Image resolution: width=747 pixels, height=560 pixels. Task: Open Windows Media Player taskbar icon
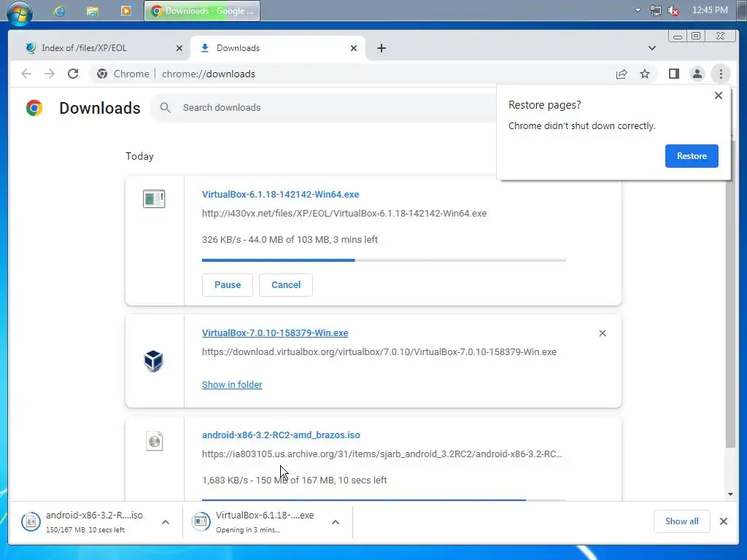[125, 11]
